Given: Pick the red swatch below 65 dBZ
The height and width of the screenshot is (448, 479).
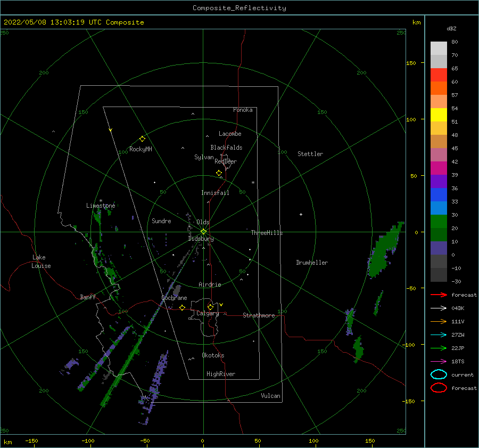Looking at the screenshot, I should tap(439, 75).
